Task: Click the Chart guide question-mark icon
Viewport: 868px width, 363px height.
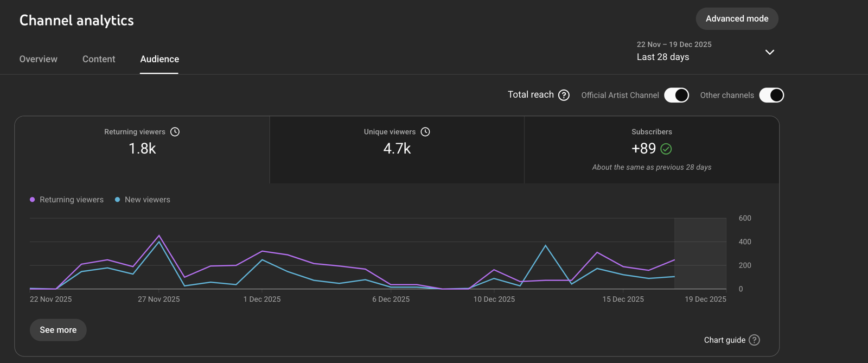Action: pyautogui.click(x=754, y=340)
